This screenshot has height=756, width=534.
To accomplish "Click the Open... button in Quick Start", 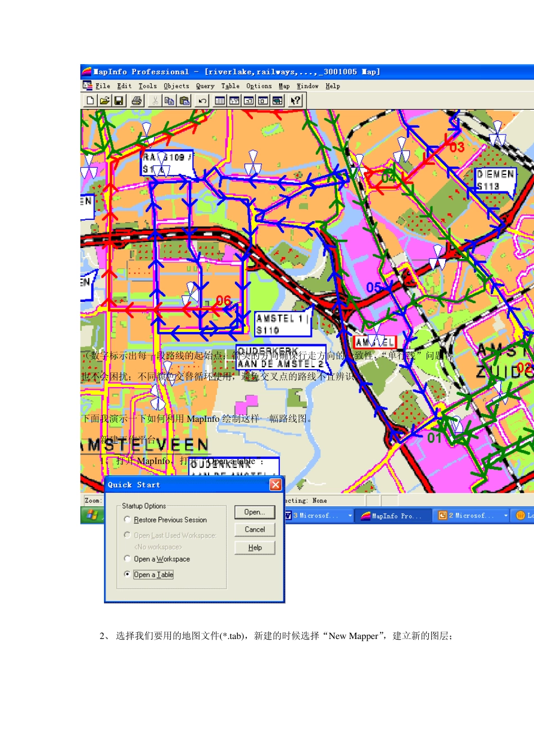I will 255,512.
